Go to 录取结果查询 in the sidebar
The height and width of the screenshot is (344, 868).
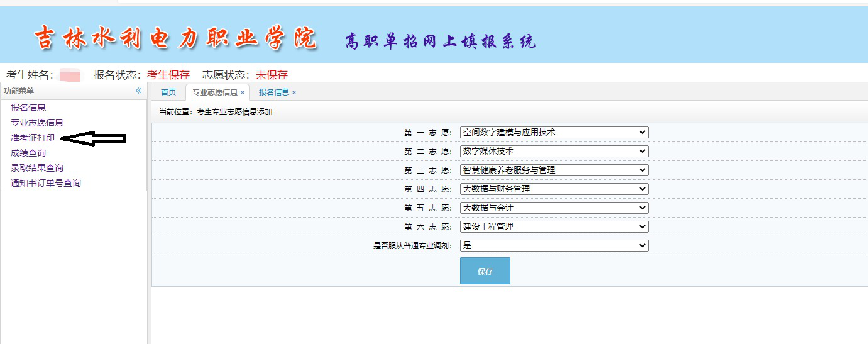click(37, 168)
